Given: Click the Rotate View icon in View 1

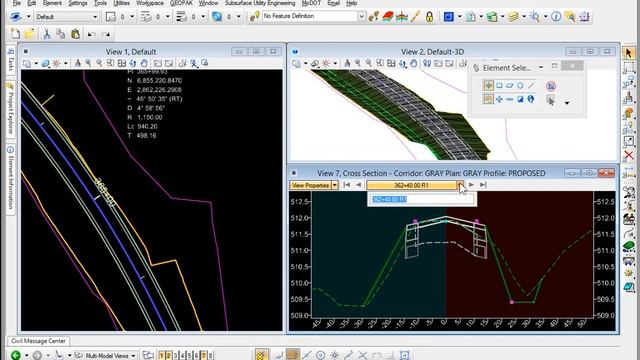Looking at the screenshot, I should [x=133, y=63].
